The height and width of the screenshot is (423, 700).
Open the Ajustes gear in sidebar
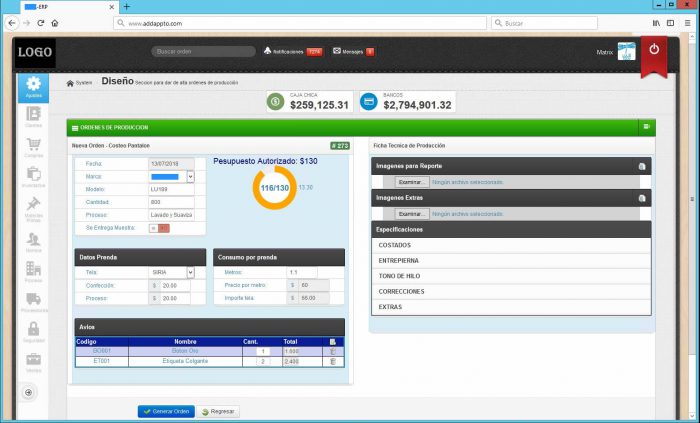(33, 86)
